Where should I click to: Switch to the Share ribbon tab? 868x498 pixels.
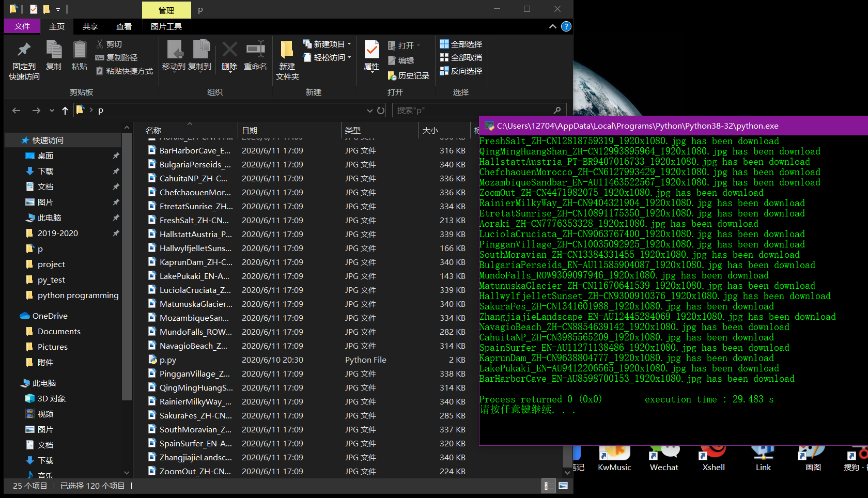tap(90, 26)
